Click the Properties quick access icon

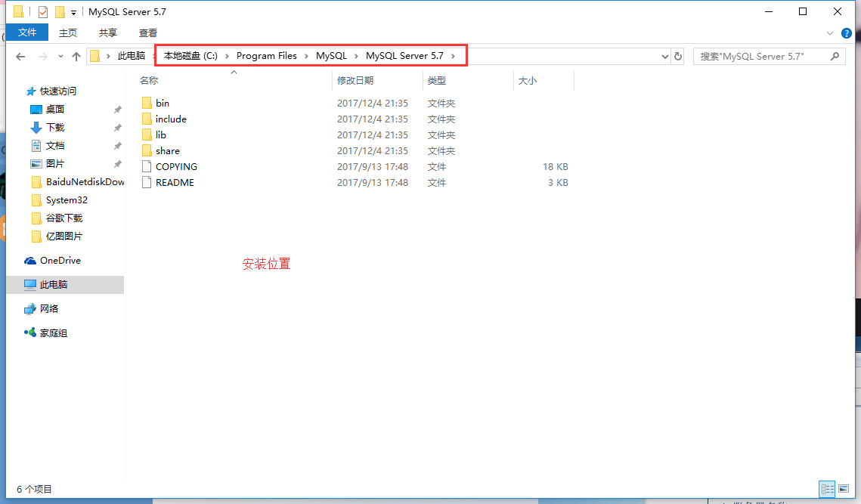(43, 11)
